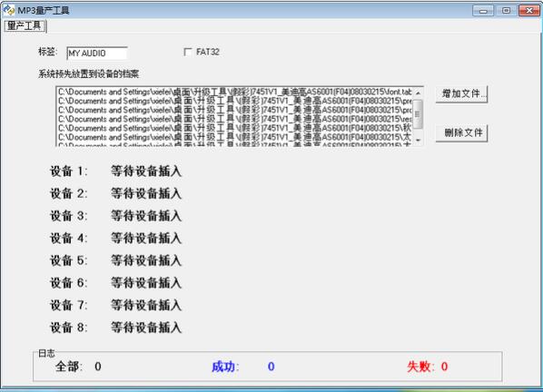Enable the FAT32 checkbox
The image size is (543, 392).
[x=188, y=53]
